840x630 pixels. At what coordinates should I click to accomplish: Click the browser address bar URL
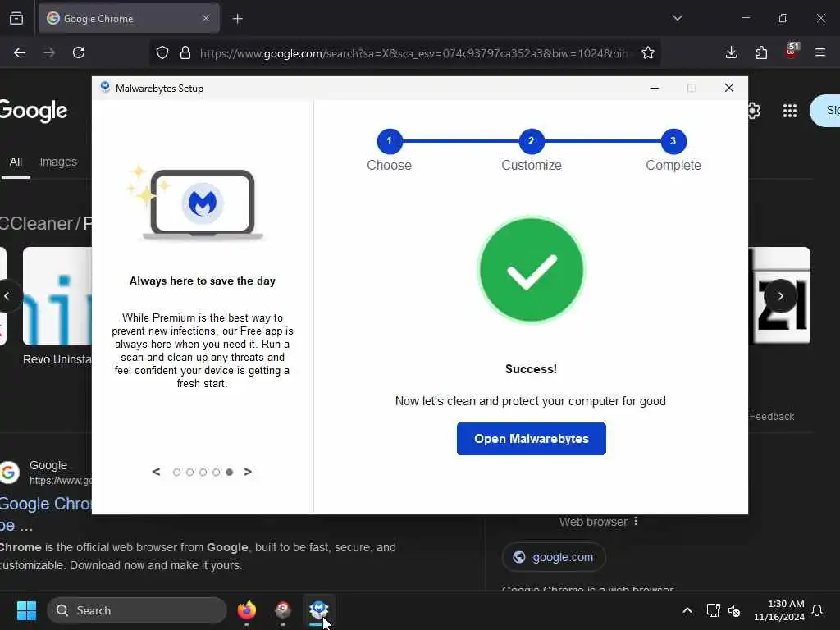point(413,53)
